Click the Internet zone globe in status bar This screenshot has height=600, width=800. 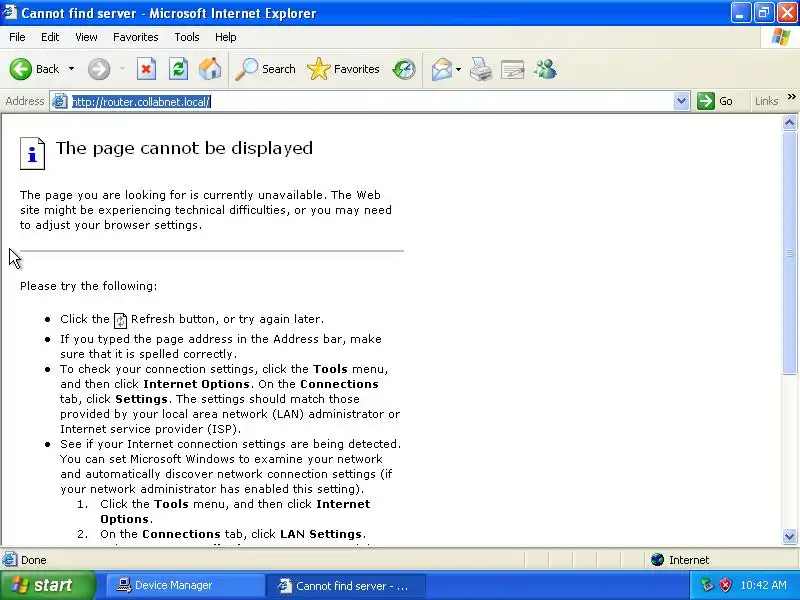click(657, 560)
